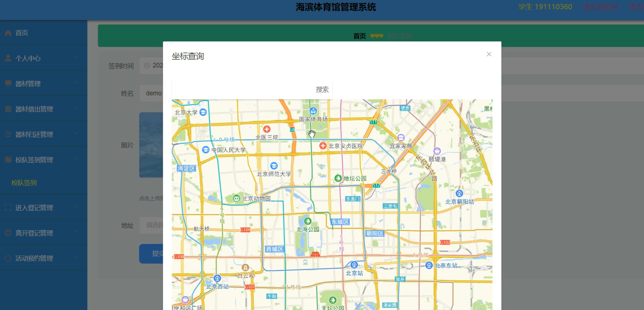Toggle 离开登记管理 chevron arrow
This screenshot has width=644, height=310.
tap(76, 232)
